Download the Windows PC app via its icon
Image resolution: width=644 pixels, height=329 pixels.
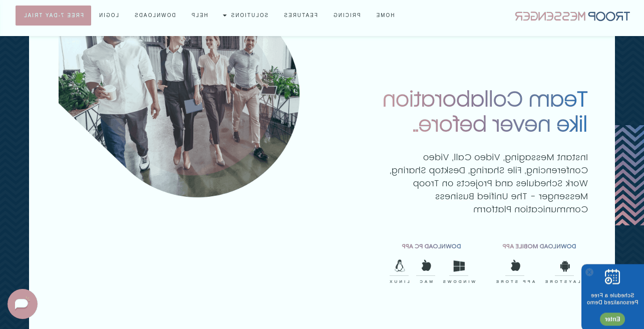pos(459,266)
